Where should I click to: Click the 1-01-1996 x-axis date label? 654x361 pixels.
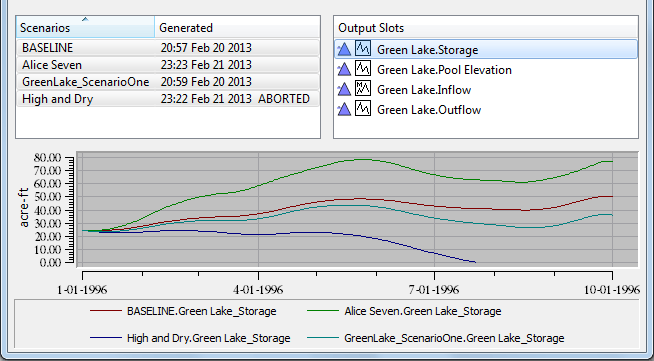point(82,289)
